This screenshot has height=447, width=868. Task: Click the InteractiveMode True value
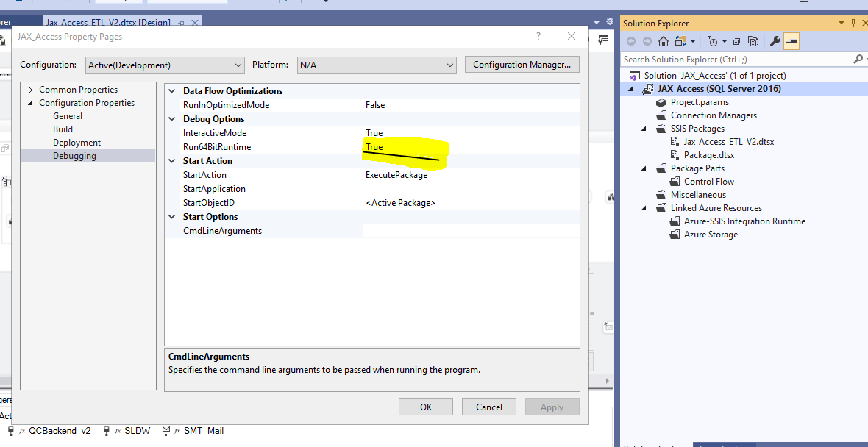471,133
